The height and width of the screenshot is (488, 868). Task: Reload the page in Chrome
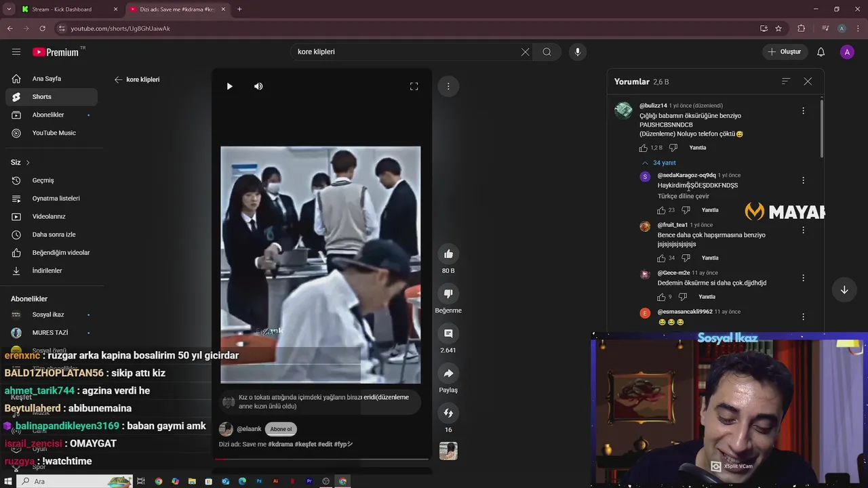click(43, 28)
